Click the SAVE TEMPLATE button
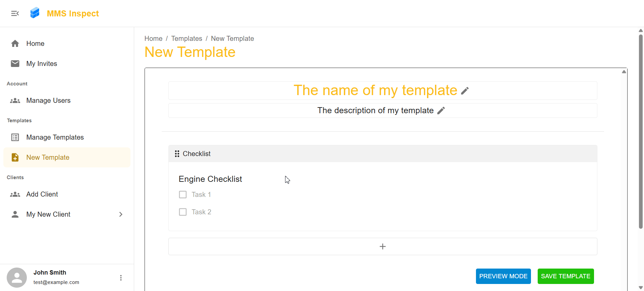Image resolution: width=644 pixels, height=291 pixels. pos(566,276)
